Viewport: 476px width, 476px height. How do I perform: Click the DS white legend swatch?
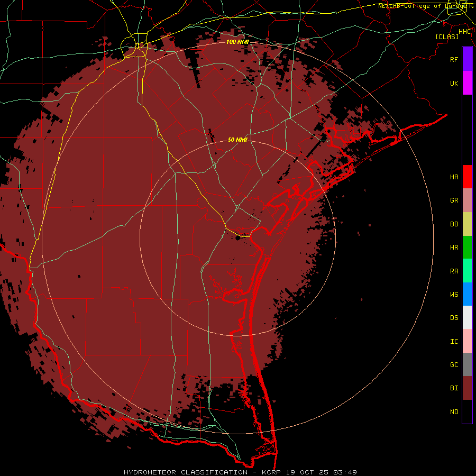(x=467, y=318)
